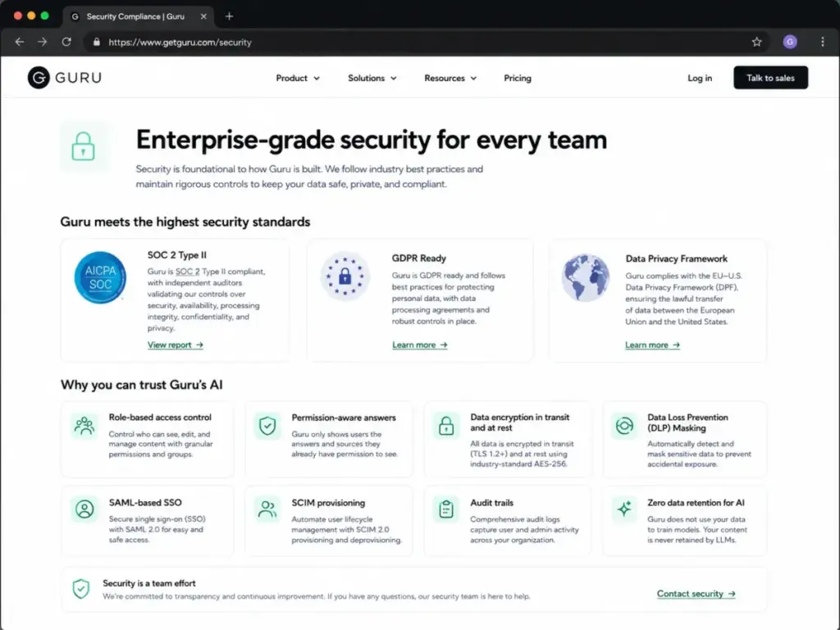This screenshot has width=840, height=630.
Task: Click the Permission-aware answers heading
Action: (344, 418)
